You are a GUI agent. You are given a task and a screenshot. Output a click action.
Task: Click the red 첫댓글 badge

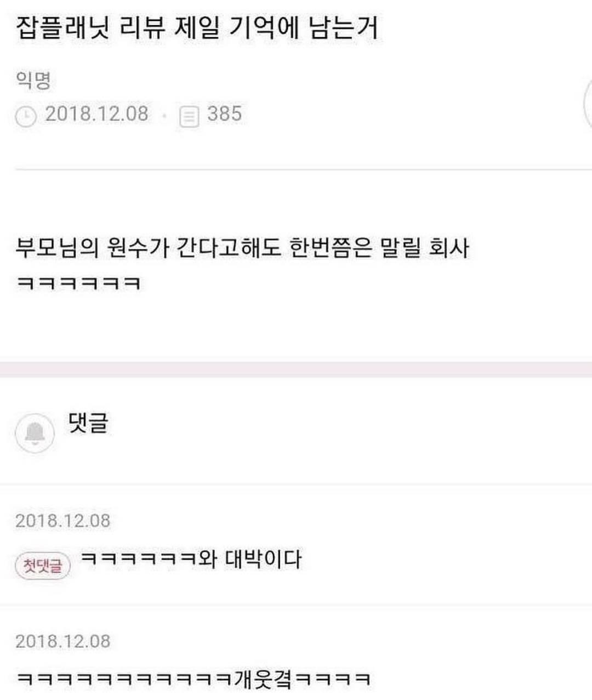(x=43, y=565)
